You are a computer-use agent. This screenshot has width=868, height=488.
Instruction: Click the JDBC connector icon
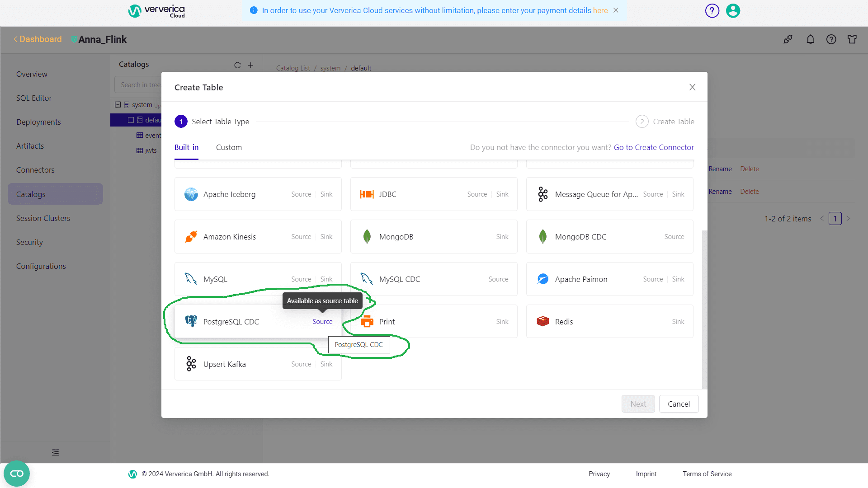(x=367, y=194)
